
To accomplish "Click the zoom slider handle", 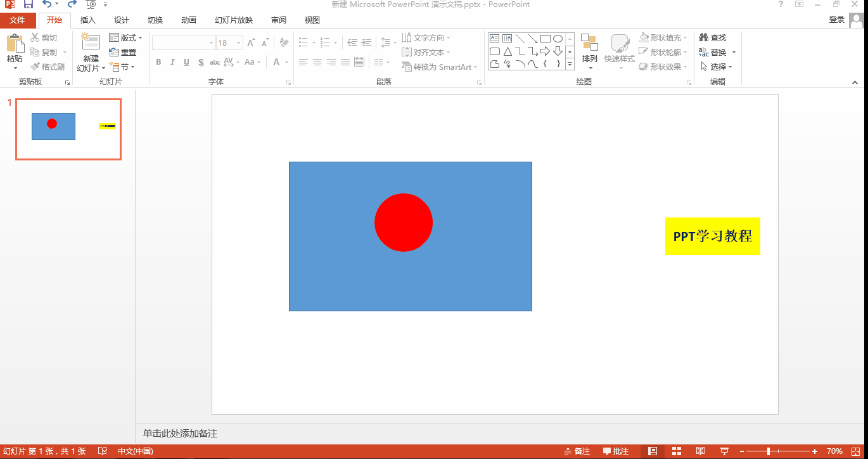I will point(769,451).
